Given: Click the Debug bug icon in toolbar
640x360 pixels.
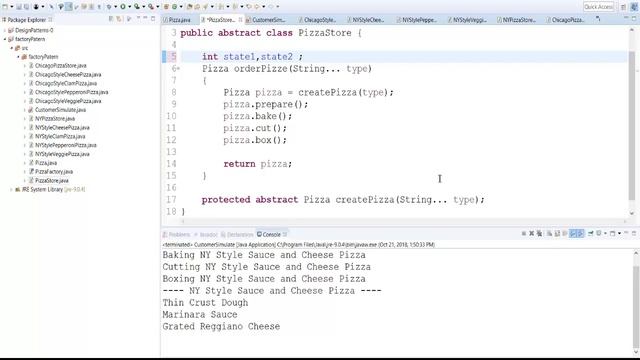Looking at the screenshot, I should click(x=109, y=7).
